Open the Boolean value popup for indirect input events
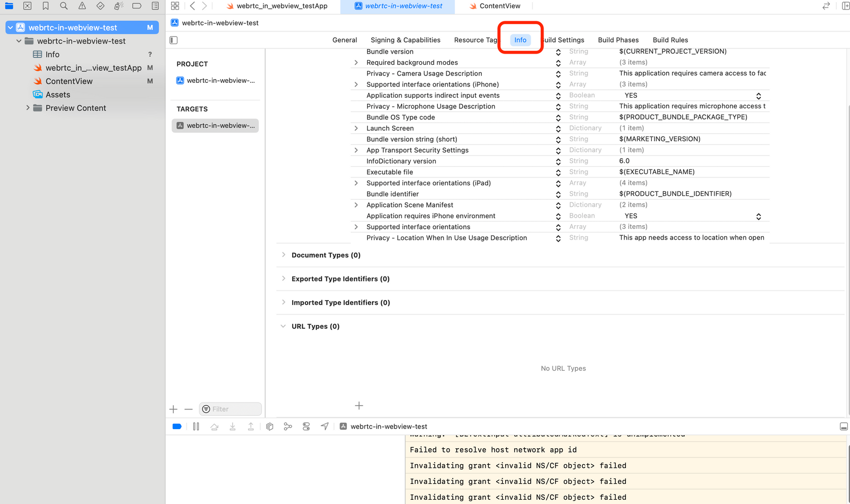The image size is (850, 504). 759,96
